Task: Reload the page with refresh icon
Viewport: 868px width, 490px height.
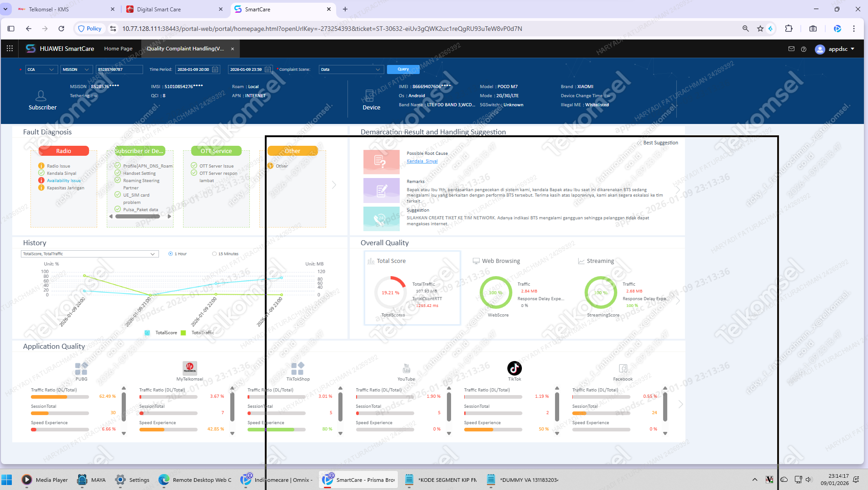Action: click(61, 29)
